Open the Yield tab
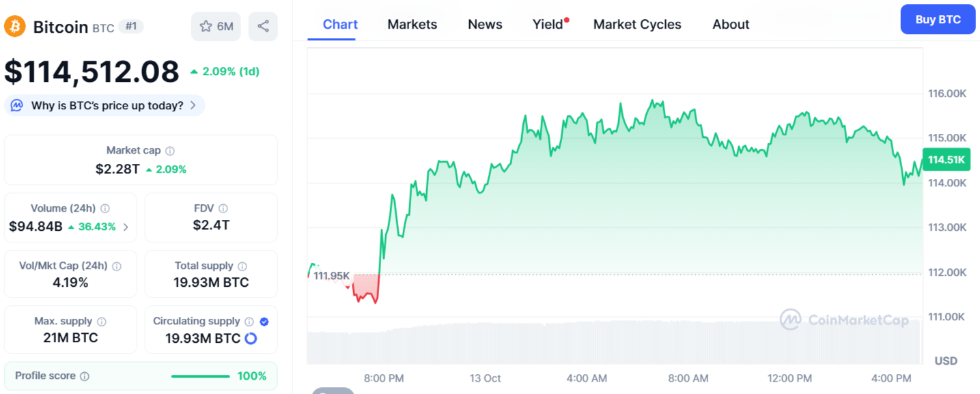Image resolution: width=980 pixels, height=394 pixels. click(548, 25)
